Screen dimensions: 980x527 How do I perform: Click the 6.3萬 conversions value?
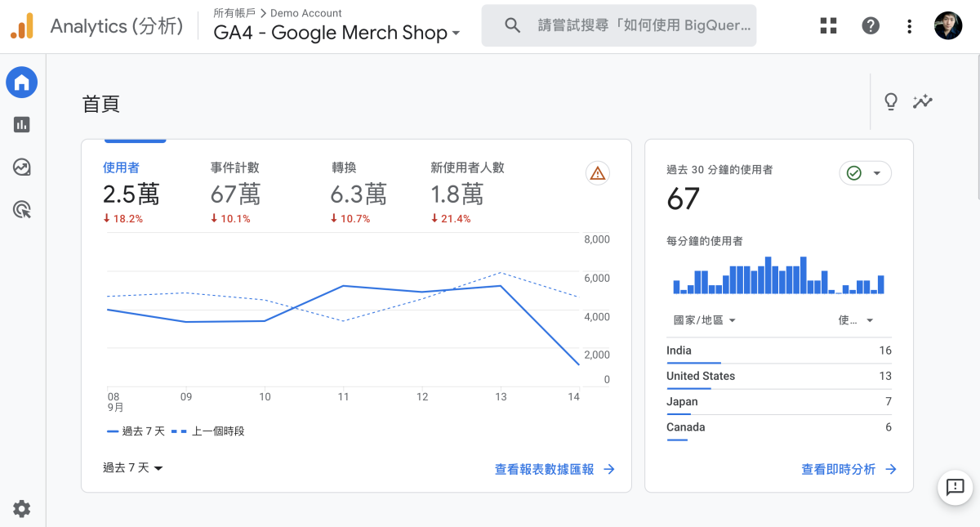(359, 194)
